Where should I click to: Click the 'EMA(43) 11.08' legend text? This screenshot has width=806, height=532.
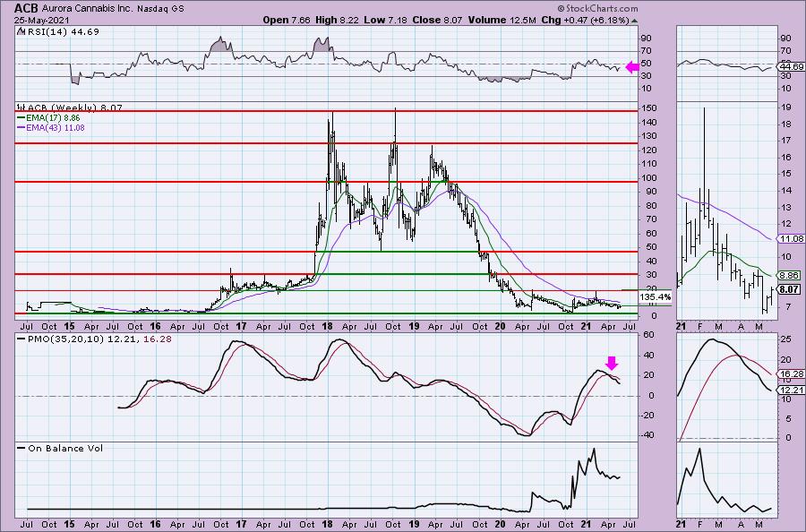coord(55,127)
